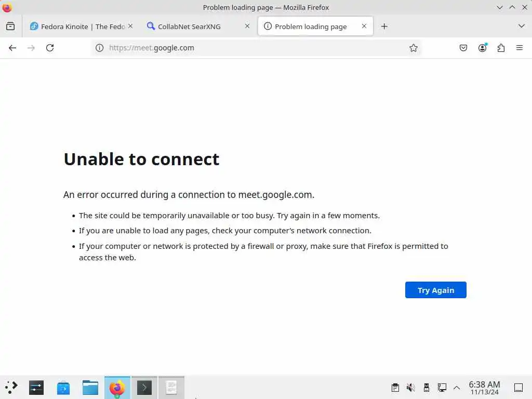This screenshot has height=399, width=532.
Task: Open the clipboard tray icon
Action: [x=395, y=388]
